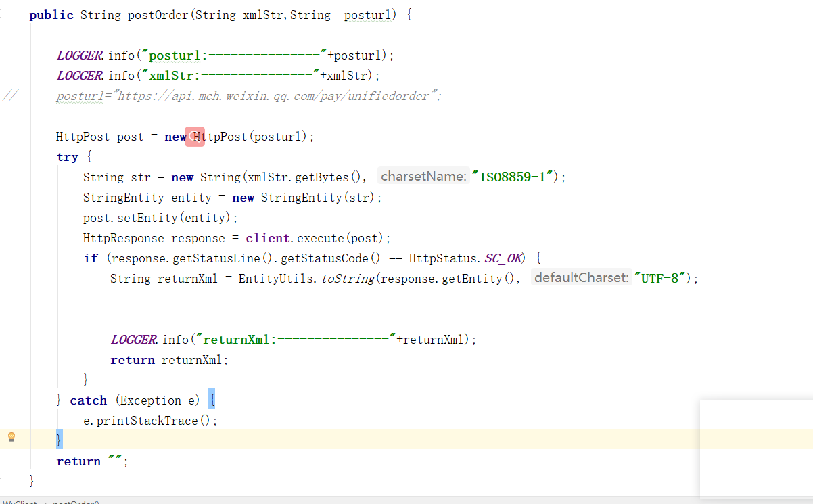
Task: Click the LOGGER field reference on first info line
Action: pos(79,55)
